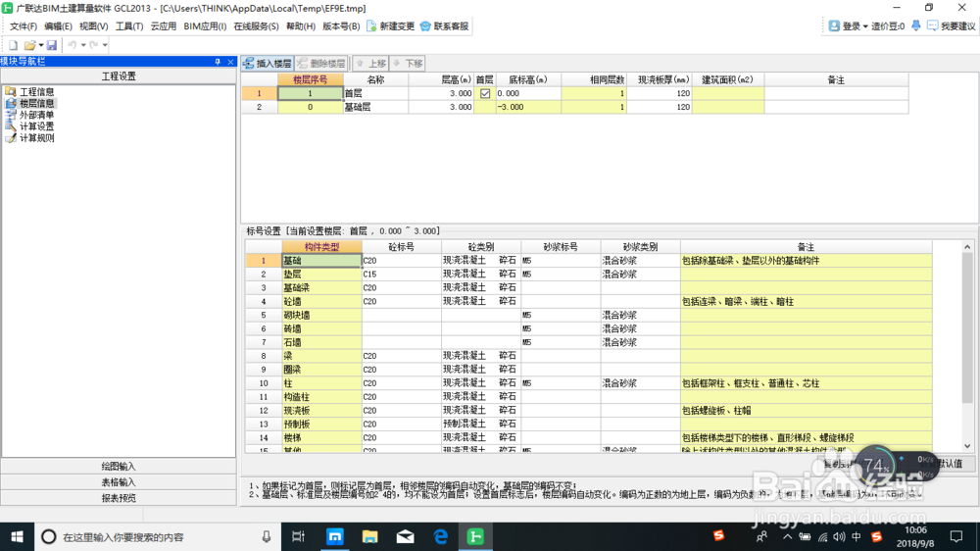
Task: Click the 下移 move down button
Action: [x=408, y=63]
